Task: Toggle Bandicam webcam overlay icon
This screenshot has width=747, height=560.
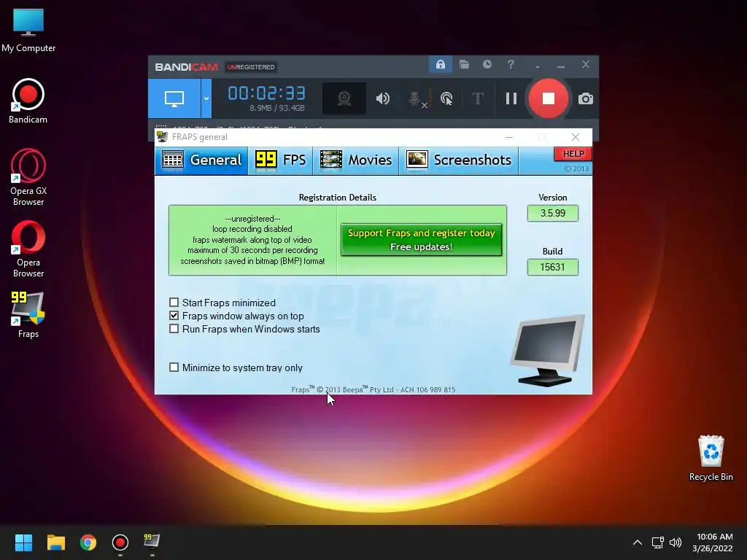Action: click(344, 98)
